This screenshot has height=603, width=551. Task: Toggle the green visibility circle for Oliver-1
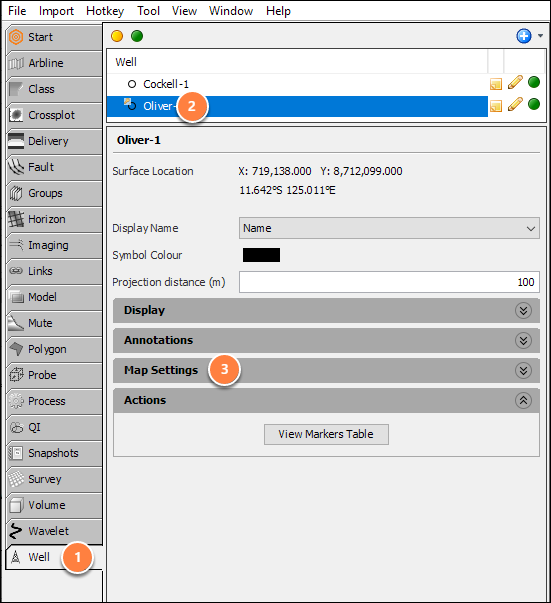click(534, 104)
